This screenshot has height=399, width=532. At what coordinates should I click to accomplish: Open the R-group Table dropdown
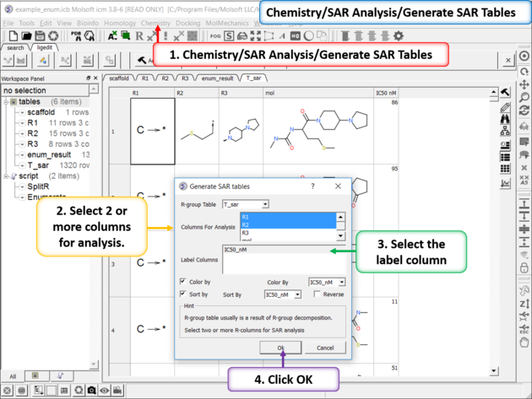coord(245,204)
